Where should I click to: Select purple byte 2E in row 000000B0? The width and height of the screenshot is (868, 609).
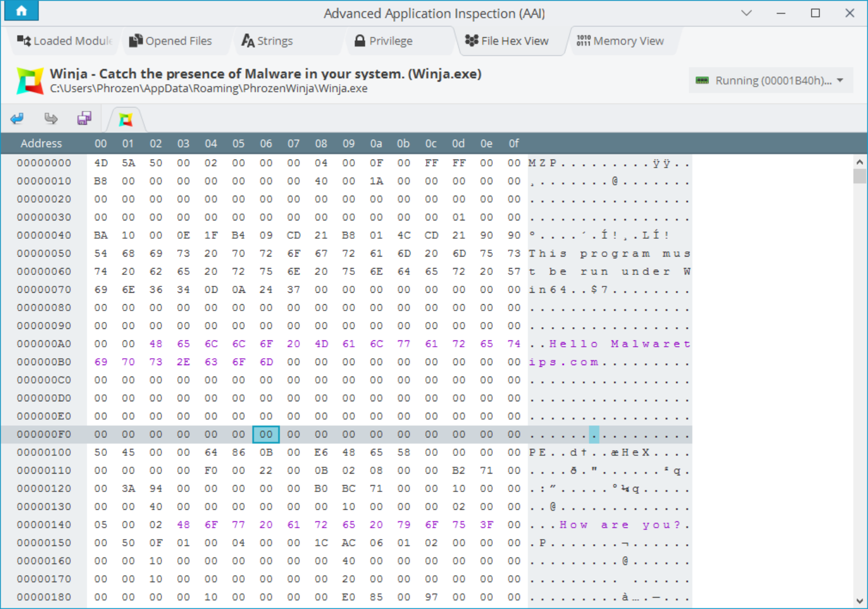point(183,362)
